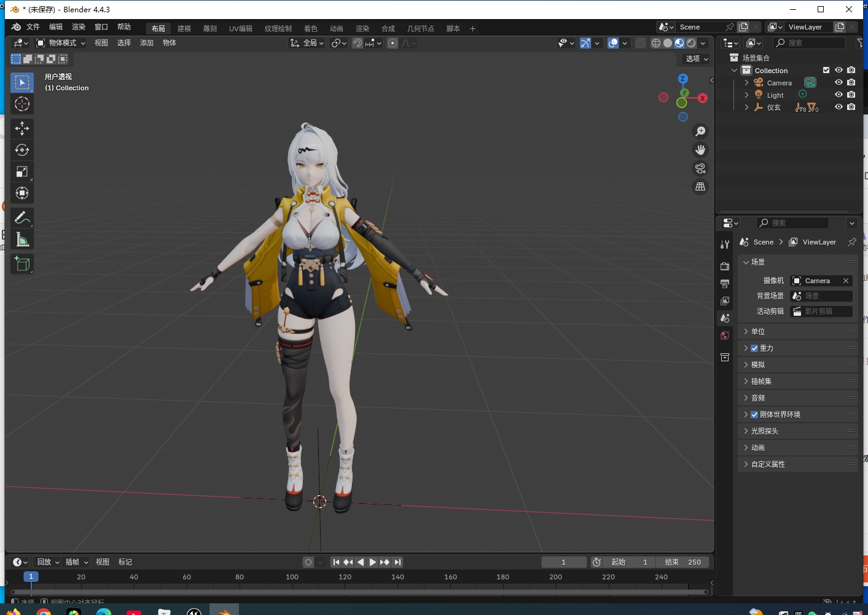Viewport: 868px width, 615px height.
Task: Expand the 模拟 panel
Action: coord(797,364)
